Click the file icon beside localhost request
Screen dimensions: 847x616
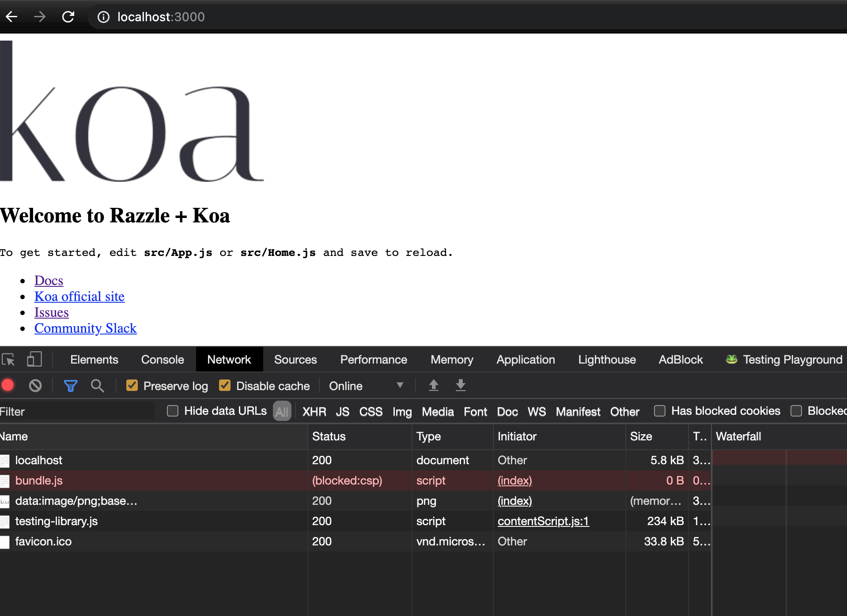(5, 461)
